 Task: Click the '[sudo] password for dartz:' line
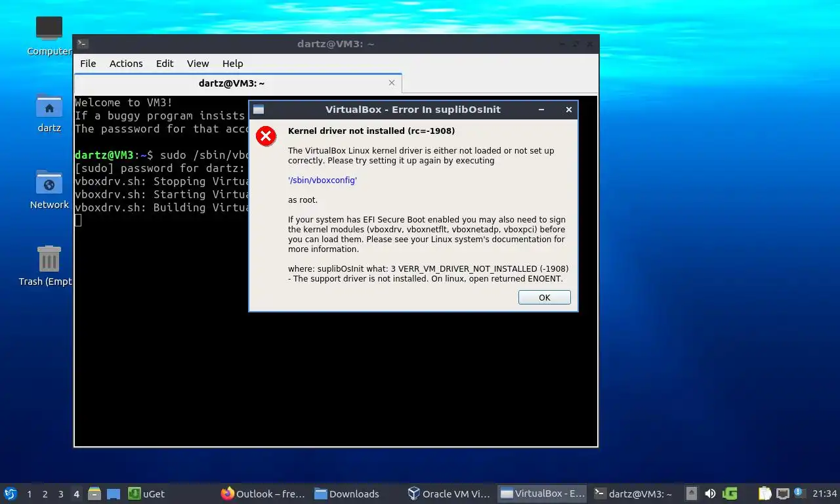pyautogui.click(x=159, y=168)
